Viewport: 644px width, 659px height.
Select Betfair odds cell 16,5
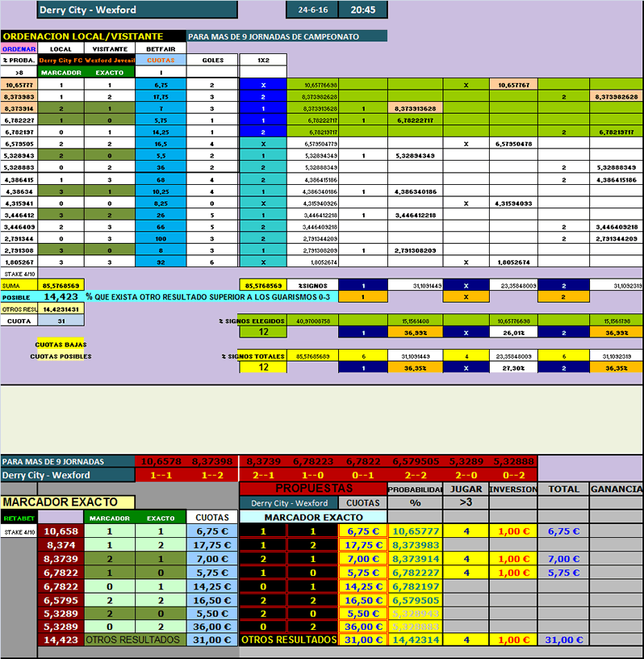(x=161, y=144)
